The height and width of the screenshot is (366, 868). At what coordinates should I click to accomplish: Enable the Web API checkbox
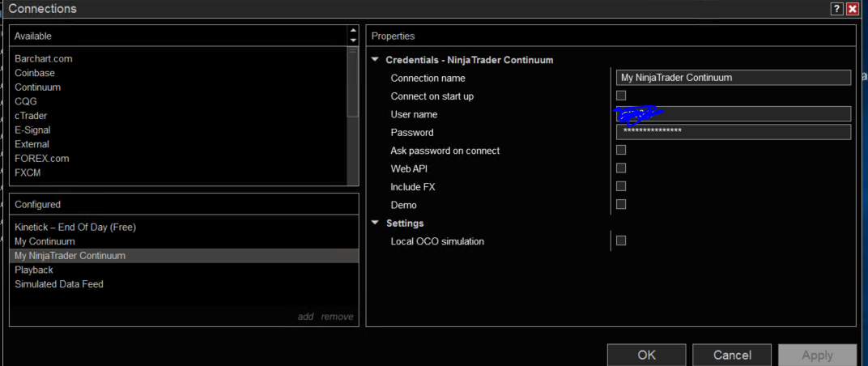[621, 168]
